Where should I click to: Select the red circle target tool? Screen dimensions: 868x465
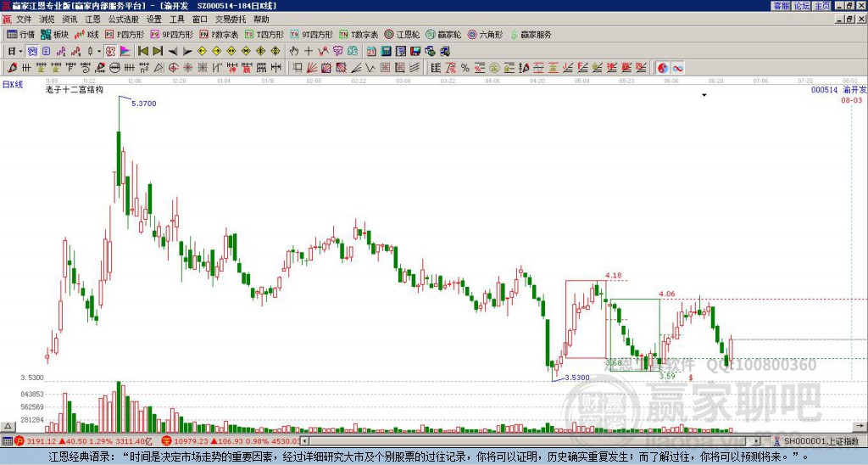click(173, 68)
